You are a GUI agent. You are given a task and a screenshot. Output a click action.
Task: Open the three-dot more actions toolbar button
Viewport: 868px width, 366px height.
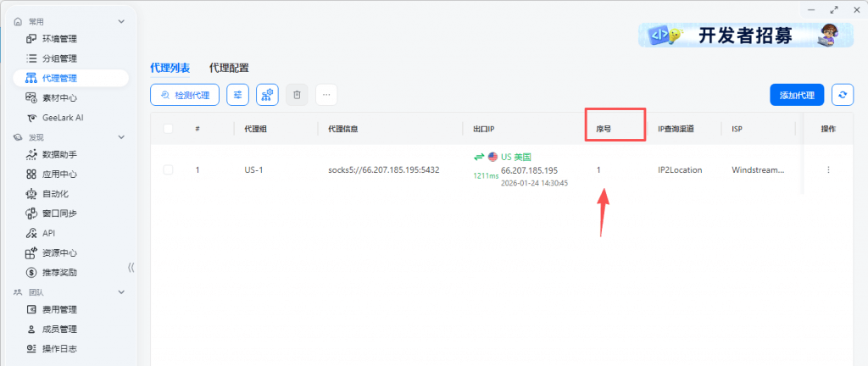tap(326, 95)
